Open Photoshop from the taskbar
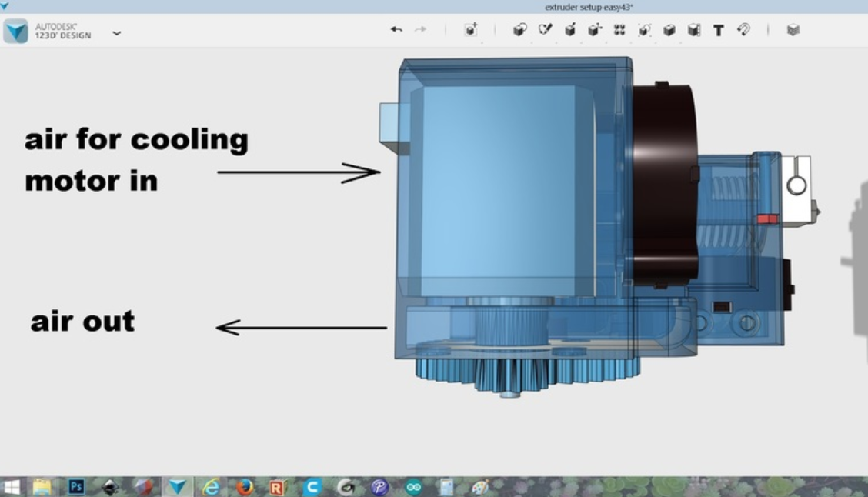 (76, 486)
